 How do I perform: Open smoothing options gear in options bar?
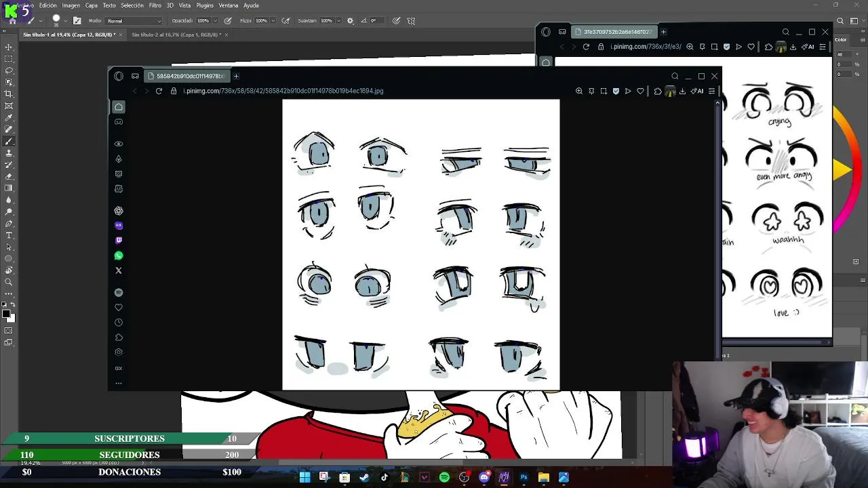point(351,21)
